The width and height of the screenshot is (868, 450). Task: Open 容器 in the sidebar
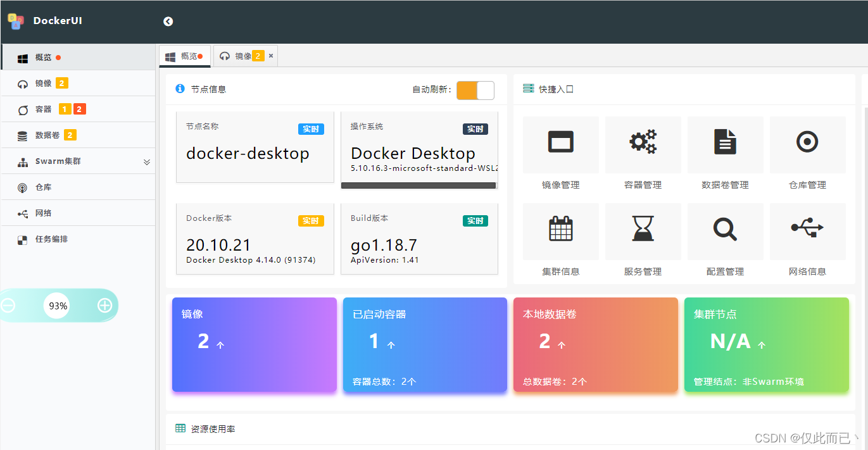(78, 109)
